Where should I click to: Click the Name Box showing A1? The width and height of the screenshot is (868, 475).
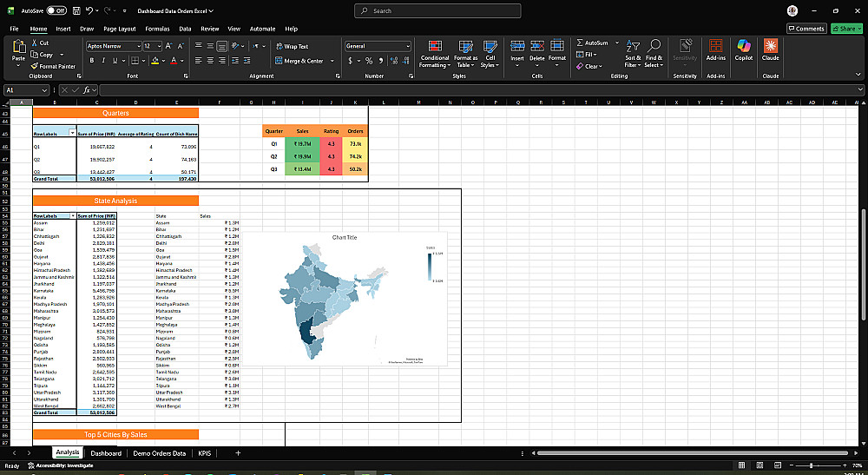click(26, 90)
